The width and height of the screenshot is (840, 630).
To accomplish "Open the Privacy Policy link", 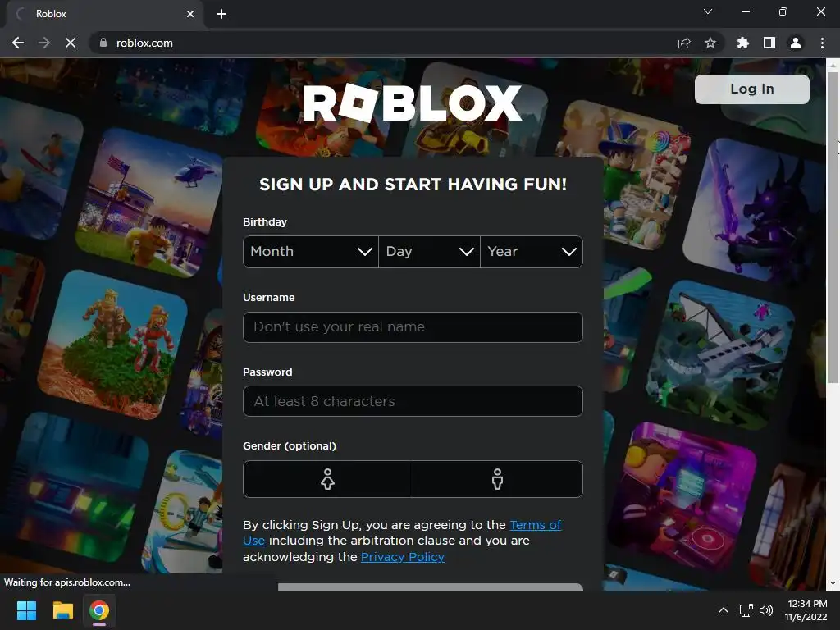I will point(403,557).
